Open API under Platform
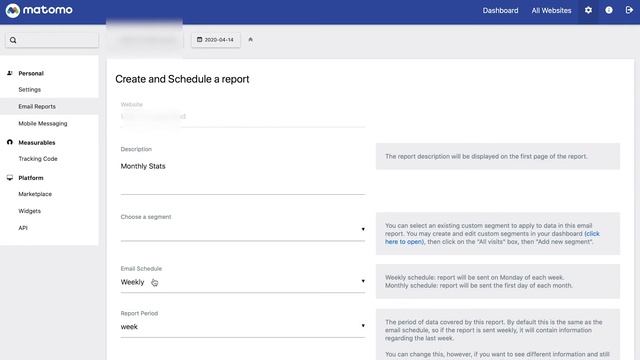640x360 pixels. click(23, 228)
